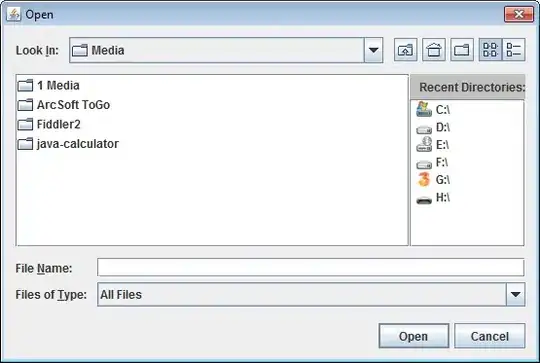Go to the Home directory icon
The width and height of the screenshot is (540, 363).
434,50
